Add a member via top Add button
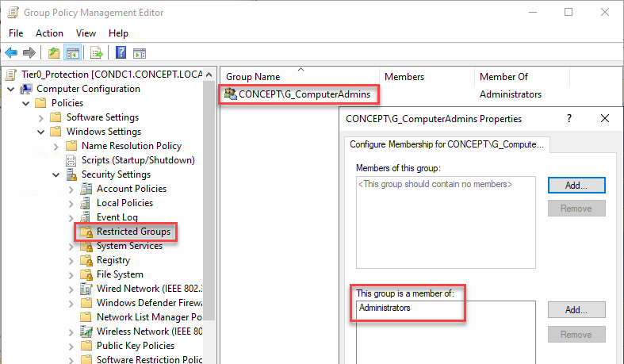Image resolution: width=624 pixels, height=364 pixels. 576,186
